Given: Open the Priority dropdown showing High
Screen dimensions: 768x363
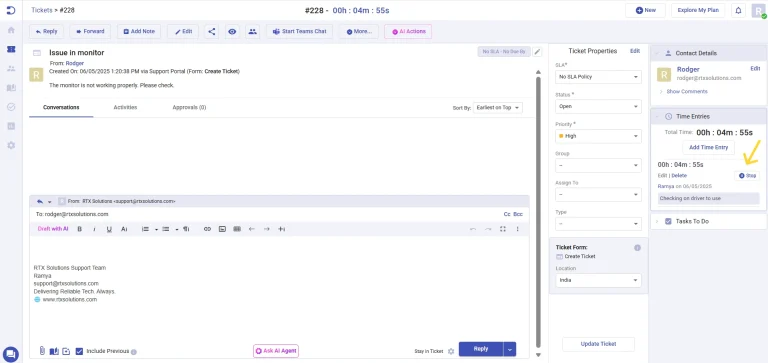Looking at the screenshot, I should (x=598, y=136).
